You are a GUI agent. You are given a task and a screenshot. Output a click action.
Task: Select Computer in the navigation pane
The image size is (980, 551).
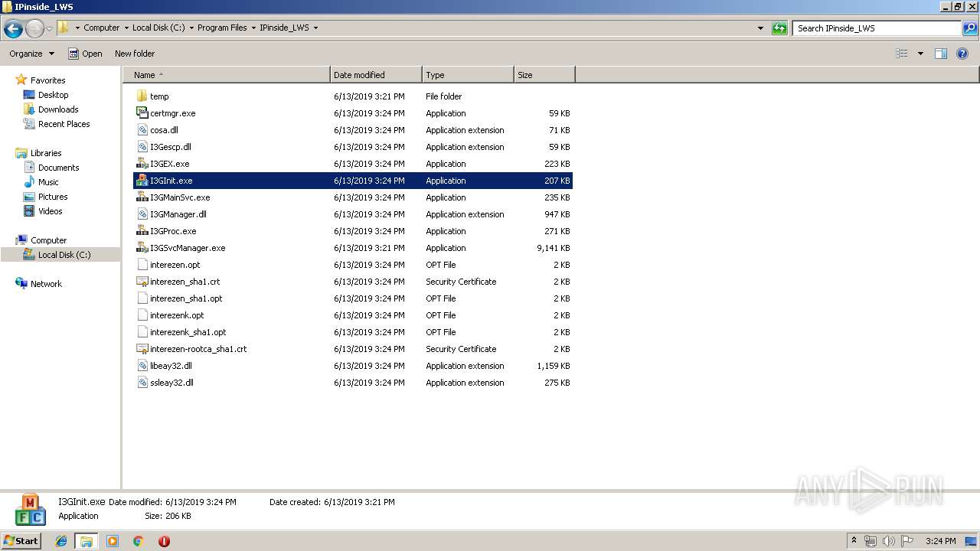pos(48,240)
